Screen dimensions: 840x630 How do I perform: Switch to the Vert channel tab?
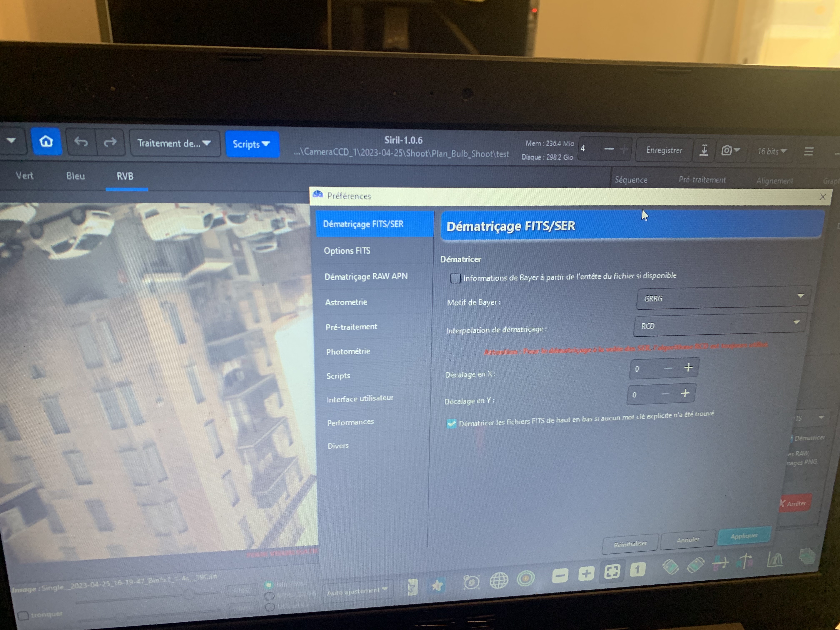click(x=24, y=175)
